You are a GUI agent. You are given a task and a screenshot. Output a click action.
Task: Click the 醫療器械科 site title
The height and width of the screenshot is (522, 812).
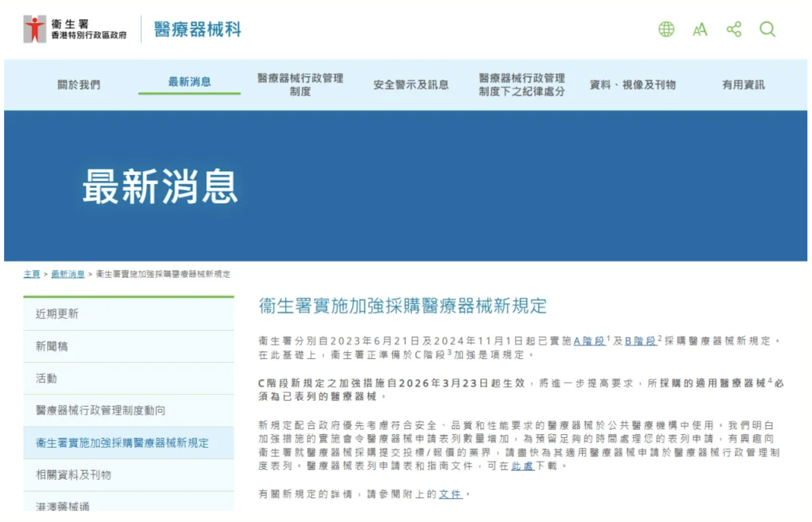coord(197,29)
